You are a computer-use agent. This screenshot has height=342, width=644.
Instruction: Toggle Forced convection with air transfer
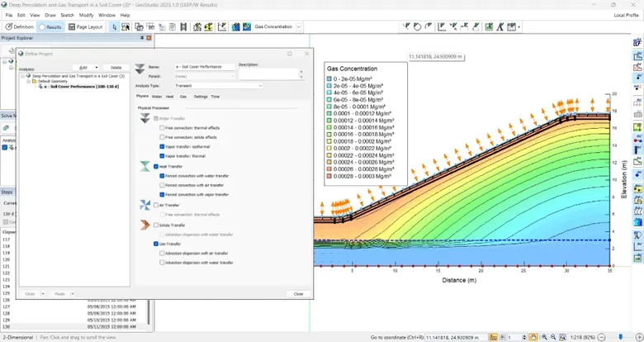pos(163,185)
